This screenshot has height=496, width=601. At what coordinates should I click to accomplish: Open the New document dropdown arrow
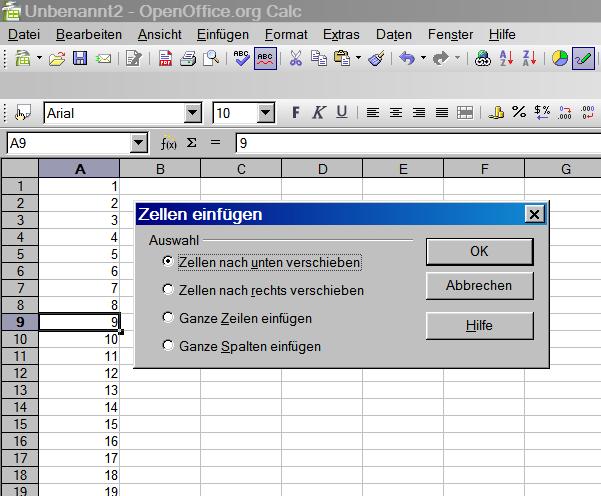[x=39, y=58]
